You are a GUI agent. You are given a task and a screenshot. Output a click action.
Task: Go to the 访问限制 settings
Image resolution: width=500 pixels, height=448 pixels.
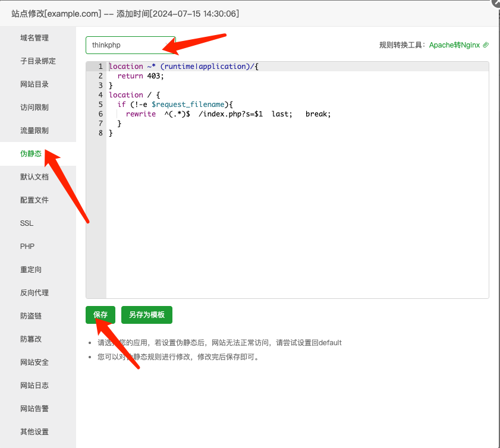(x=34, y=108)
